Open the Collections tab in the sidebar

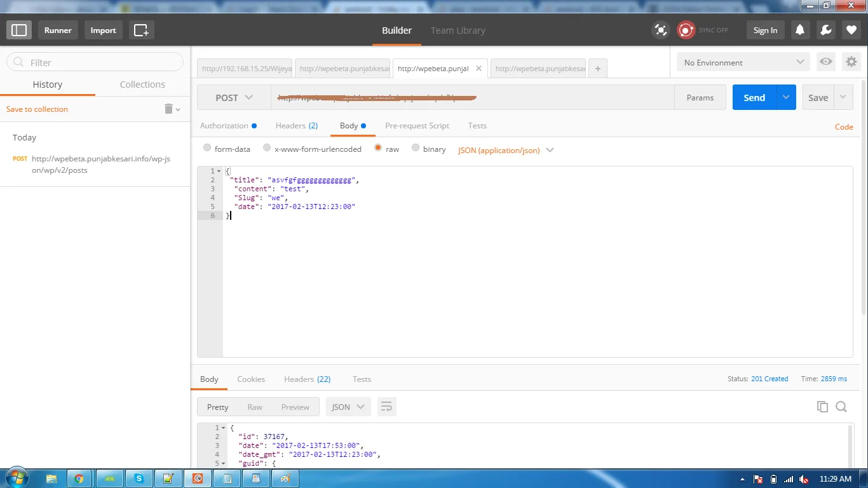142,84
